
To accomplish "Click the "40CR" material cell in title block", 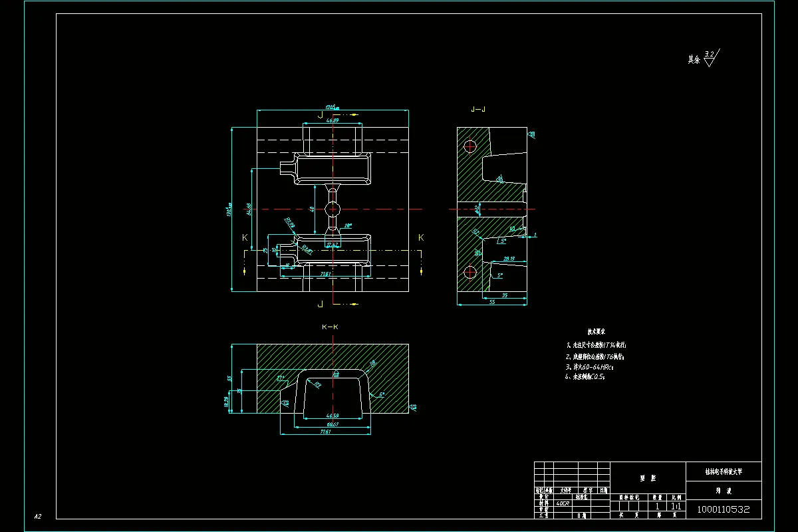I will pos(563,503).
